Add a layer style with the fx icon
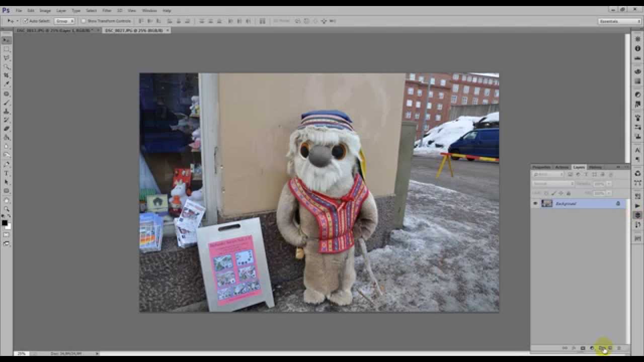 tap(574, 348)
